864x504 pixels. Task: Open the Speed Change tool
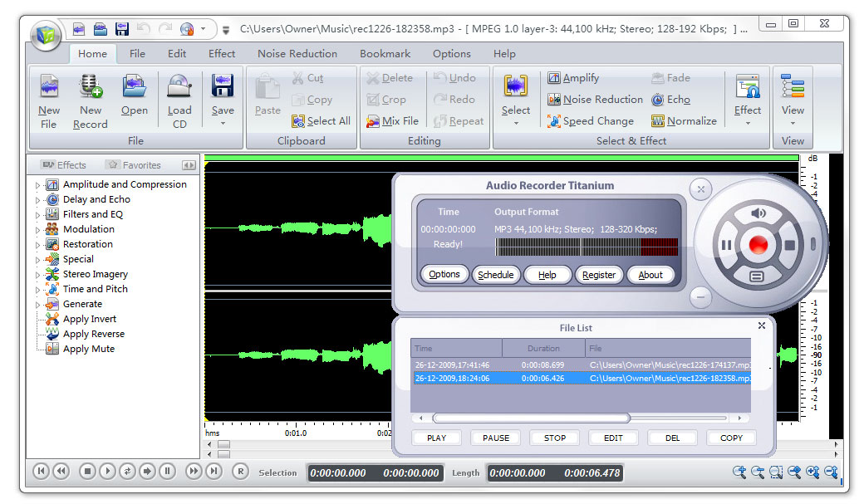pyautogui.click(x=592, y=121)
